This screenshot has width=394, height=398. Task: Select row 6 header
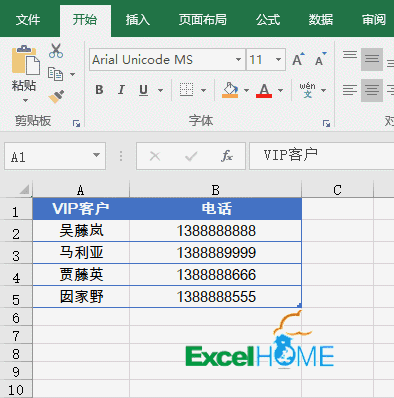[16, 317]
